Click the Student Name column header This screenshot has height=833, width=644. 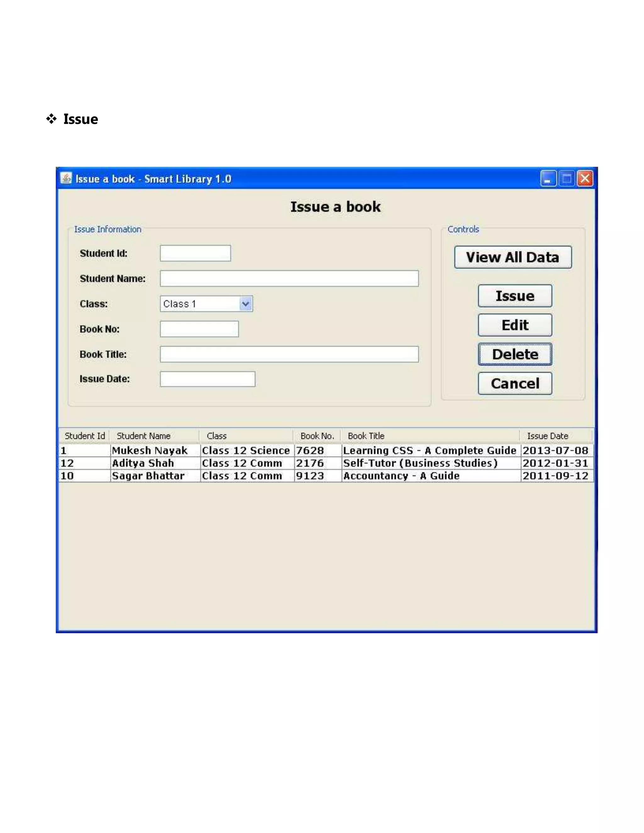pos(154,436)
